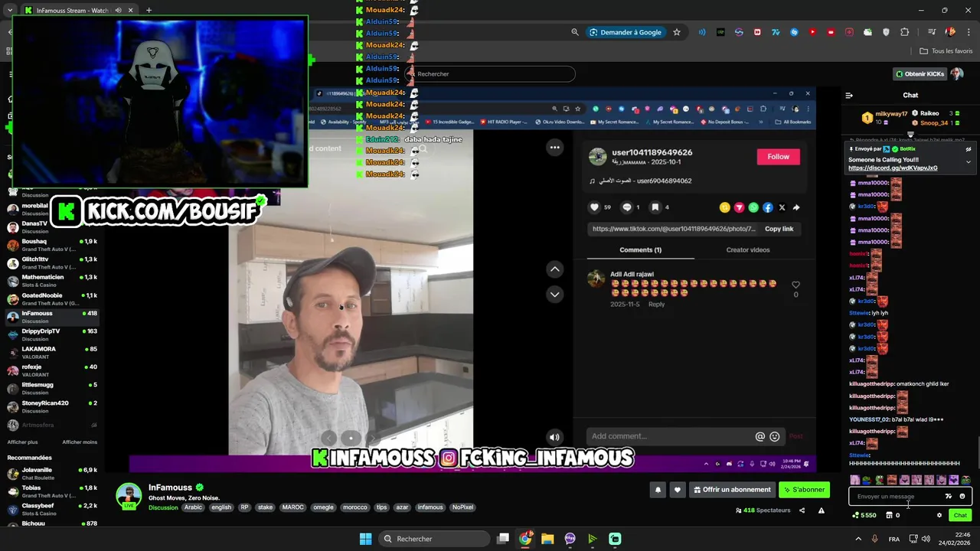Click the Chrome media control icon
This screenshot has height=551, width=980.
[x=932, y=32]
